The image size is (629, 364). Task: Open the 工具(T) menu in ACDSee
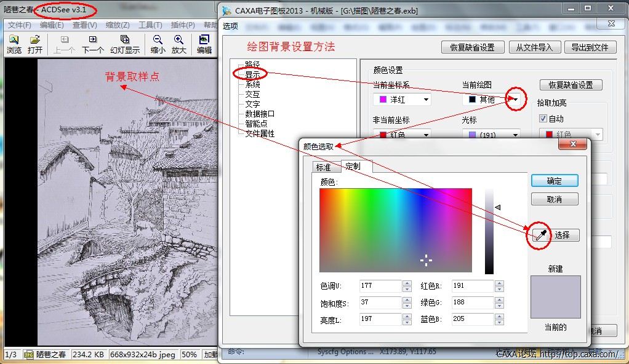click(150, 25)
